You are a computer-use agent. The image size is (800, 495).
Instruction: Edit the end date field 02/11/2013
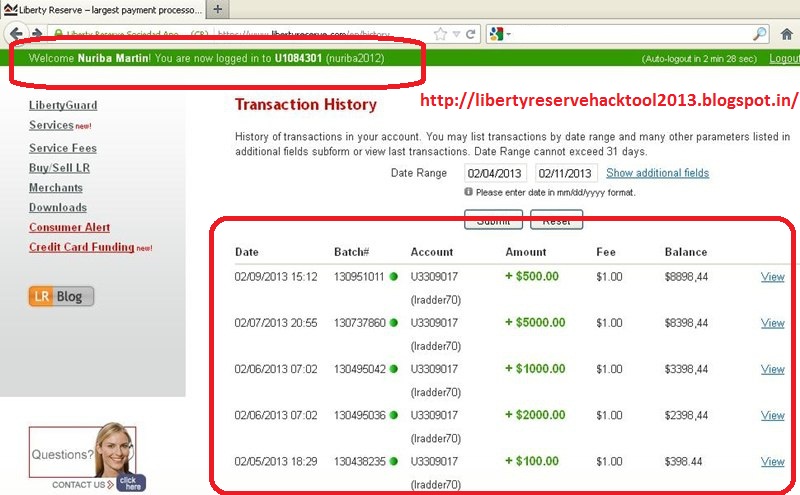point(566,174)
